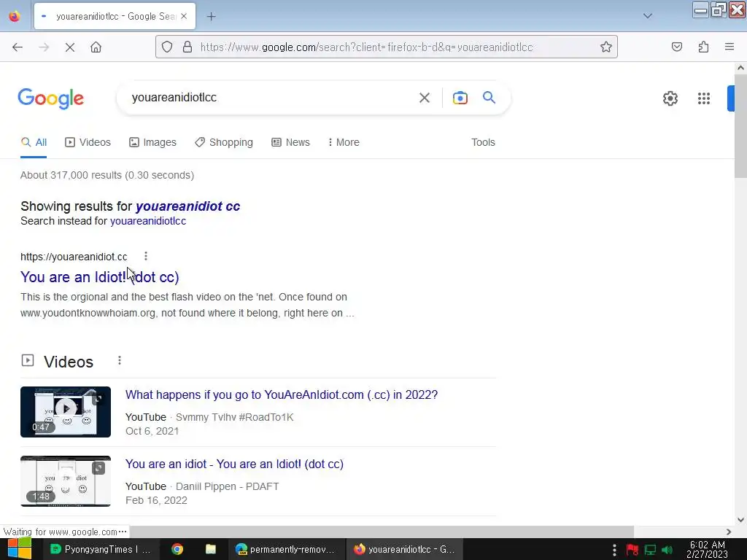
Task: Open tracking protection shield info
Action: [167, 47]
